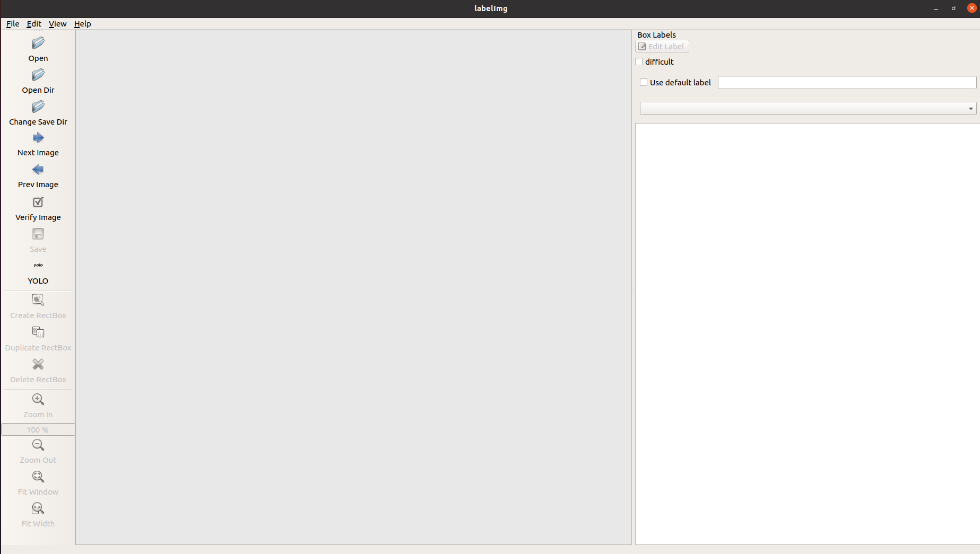Image resolution: width=980 pixels, height=554 pixels.
Task: Open the File menu
Action: [13, 24]
